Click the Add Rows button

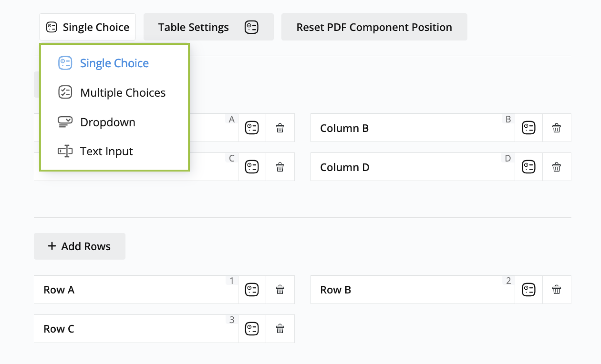click(x=79, y=246)
